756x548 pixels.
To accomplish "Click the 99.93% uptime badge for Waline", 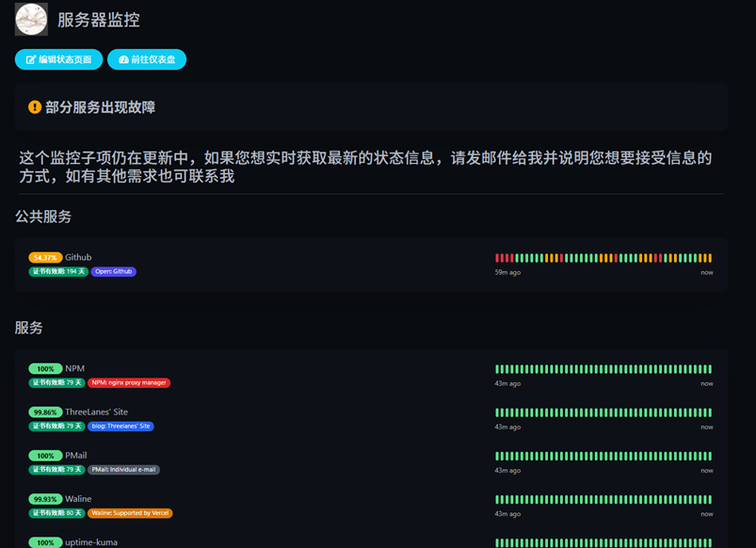I will [x=45, y=499].
